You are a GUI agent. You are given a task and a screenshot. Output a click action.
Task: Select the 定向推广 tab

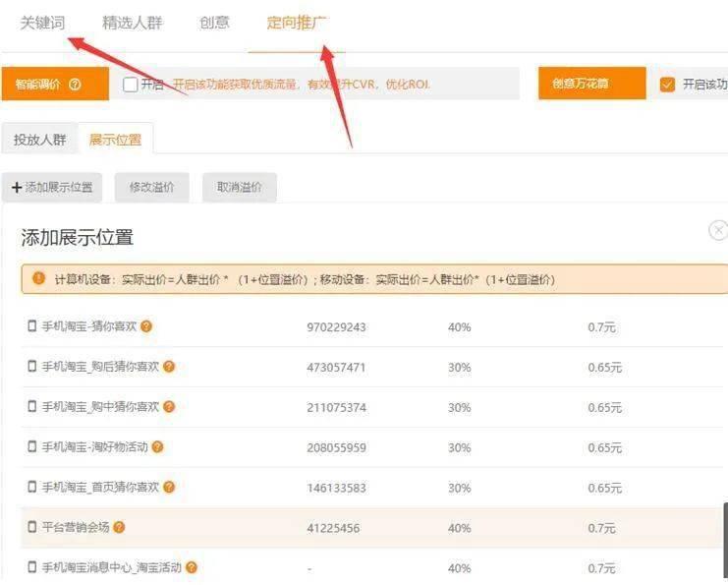pyautogui.click(x=297, y=23)
